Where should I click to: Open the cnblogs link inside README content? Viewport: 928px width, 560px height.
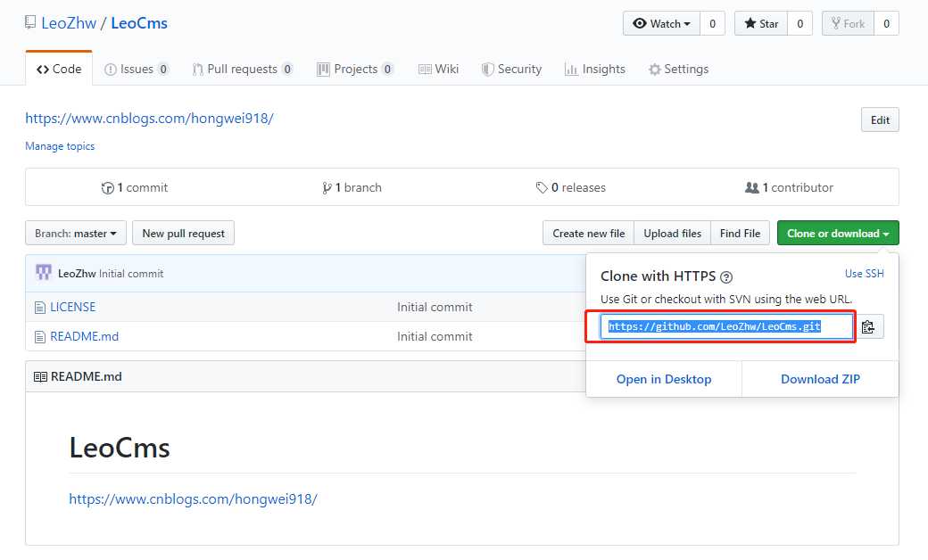[193, 499]
